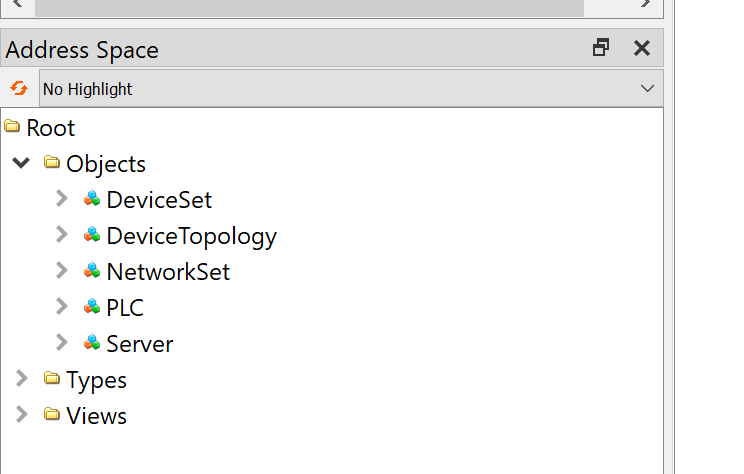Image resolution: width=744 pixels, height=474 pixels.
Task: Click the Server object node icon
Action: point(92,343)
